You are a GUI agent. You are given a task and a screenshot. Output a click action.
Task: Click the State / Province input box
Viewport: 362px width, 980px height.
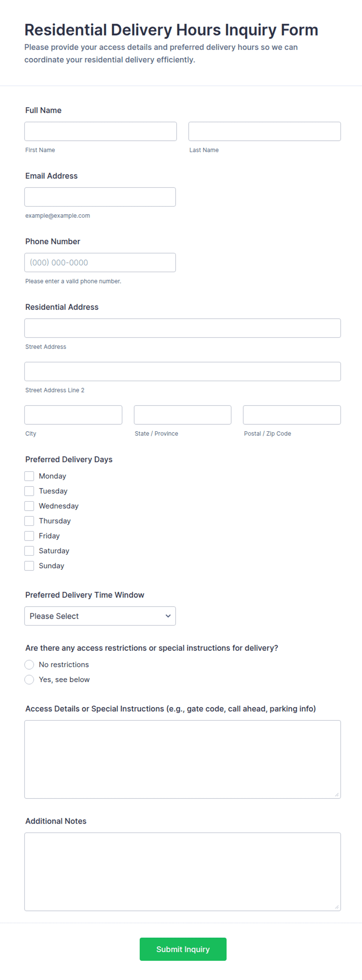[183, 415]
